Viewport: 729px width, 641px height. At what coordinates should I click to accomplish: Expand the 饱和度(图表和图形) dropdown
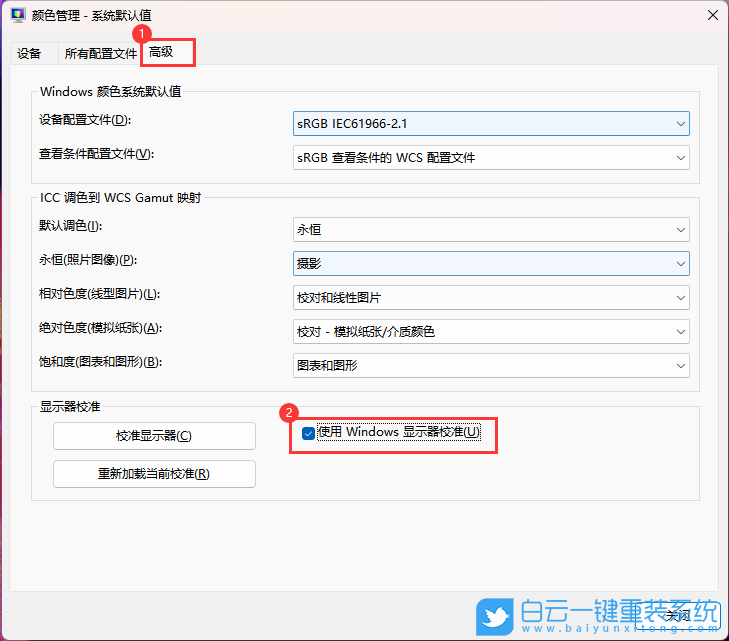pyautogui.click(x=490, y=366)
